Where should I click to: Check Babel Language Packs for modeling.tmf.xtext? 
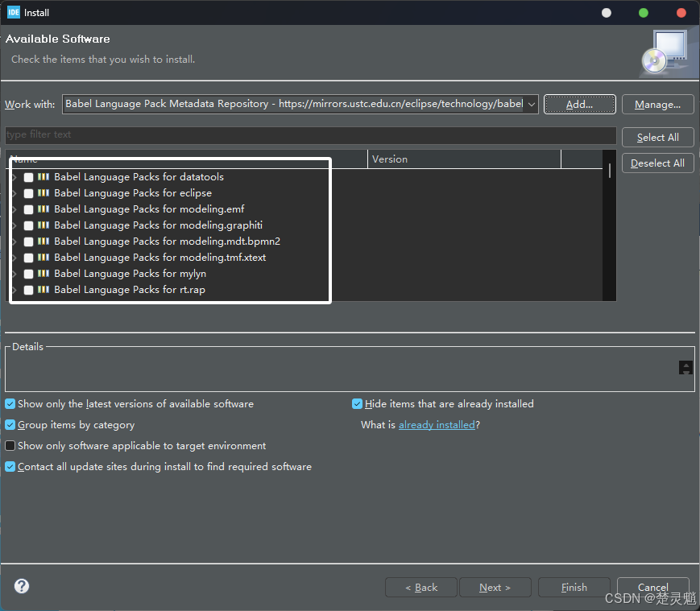pos(28,258)
